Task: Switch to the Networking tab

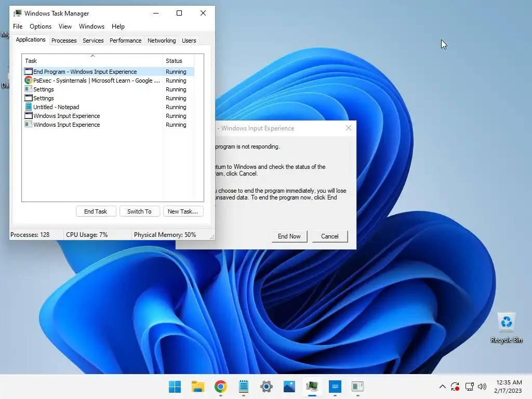Action: (162, 41)
